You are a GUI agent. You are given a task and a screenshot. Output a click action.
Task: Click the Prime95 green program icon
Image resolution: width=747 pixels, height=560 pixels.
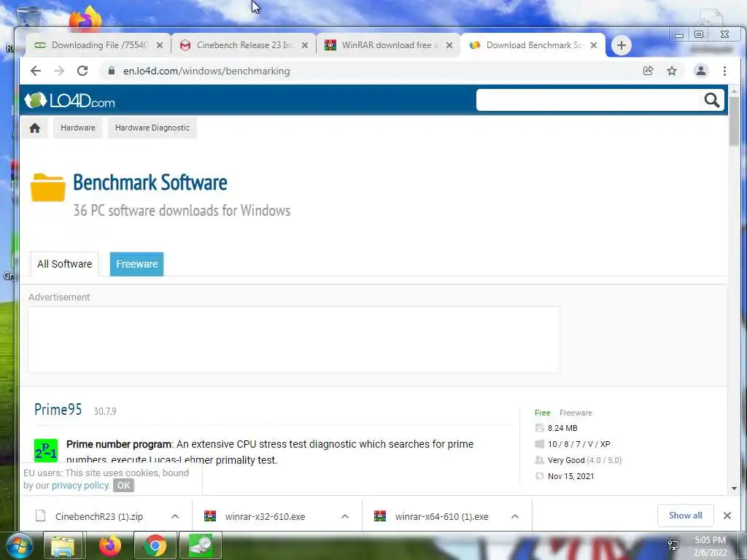[46, 450]
